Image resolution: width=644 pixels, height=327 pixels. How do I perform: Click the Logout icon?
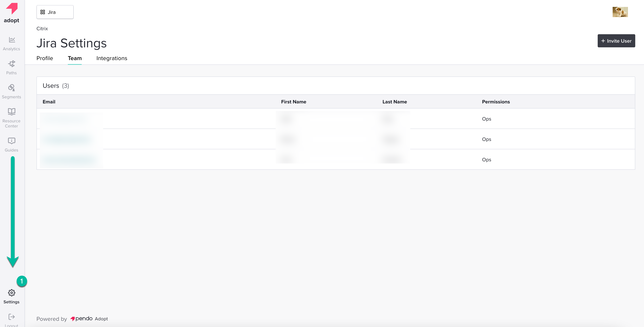(11, 317)
